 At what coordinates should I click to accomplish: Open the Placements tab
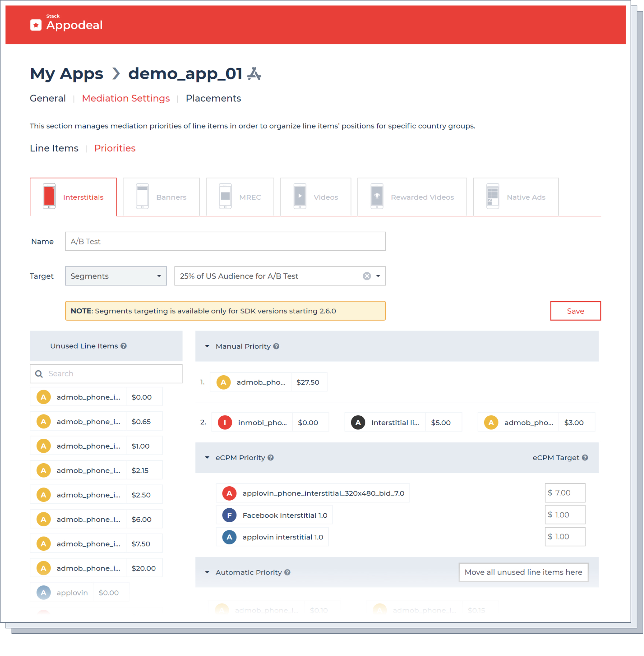tap(213, 98)
